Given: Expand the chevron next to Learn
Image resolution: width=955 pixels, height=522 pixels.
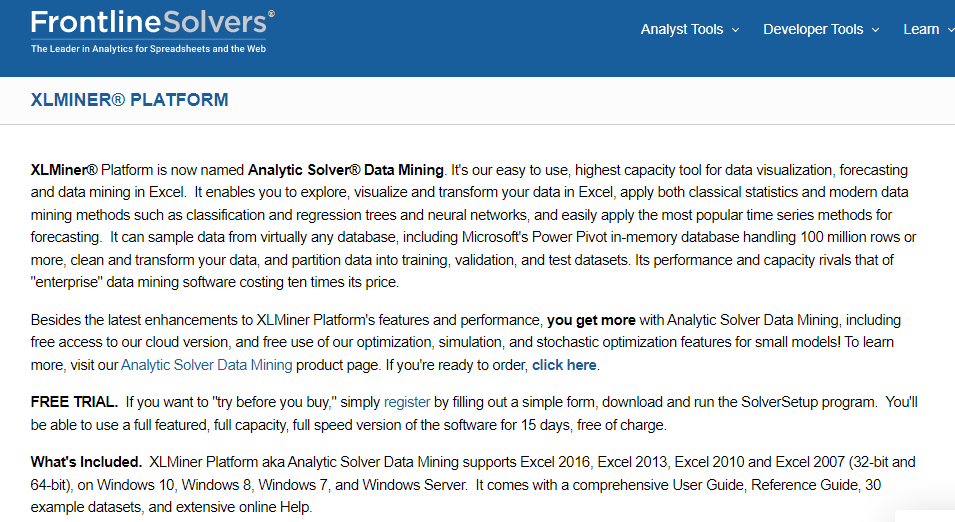Looking at the screenshot, I should 948,30.
